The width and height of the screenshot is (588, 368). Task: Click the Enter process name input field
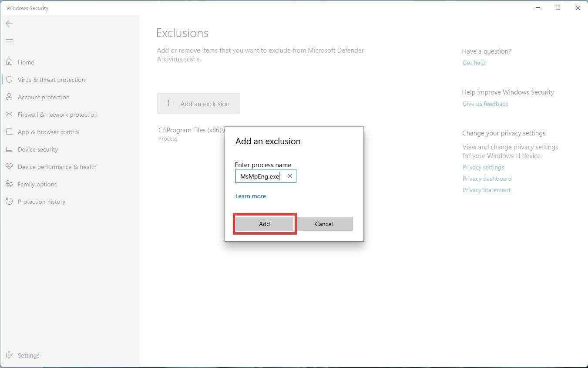(x=265, y=176)
